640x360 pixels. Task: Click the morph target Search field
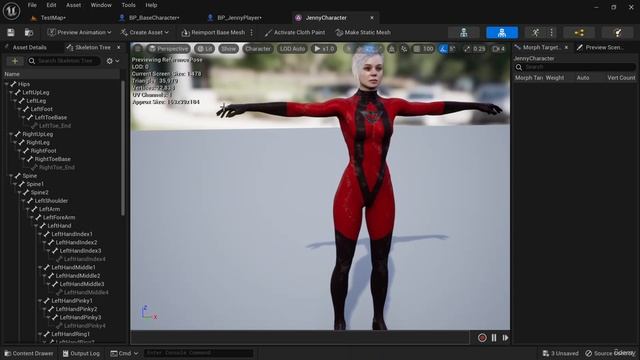click(x=575, y=67)
